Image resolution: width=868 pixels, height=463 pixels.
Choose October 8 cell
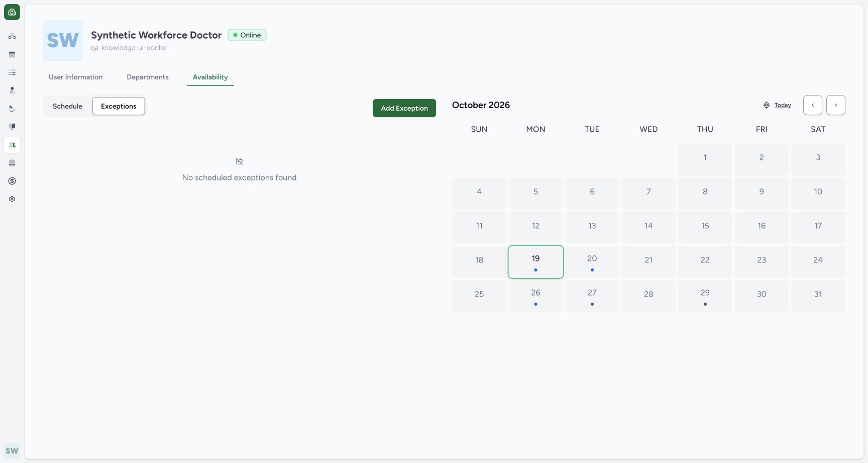705,194
